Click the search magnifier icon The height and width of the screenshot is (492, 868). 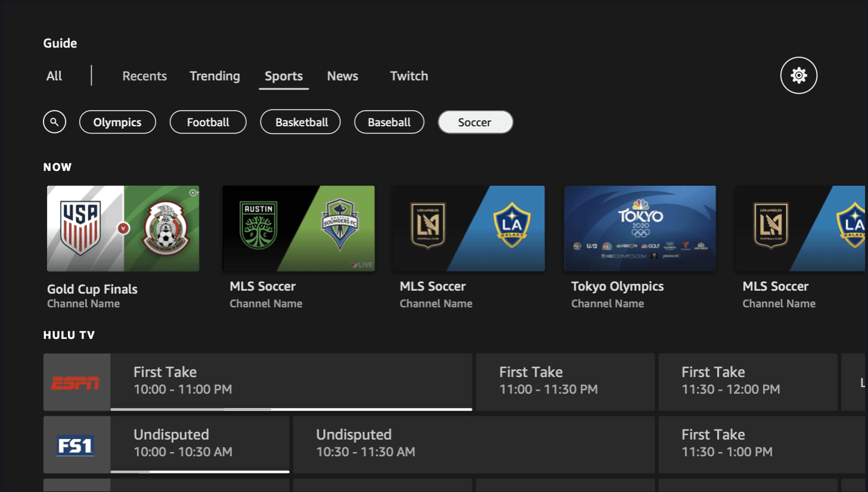click(x=54, y=122)
